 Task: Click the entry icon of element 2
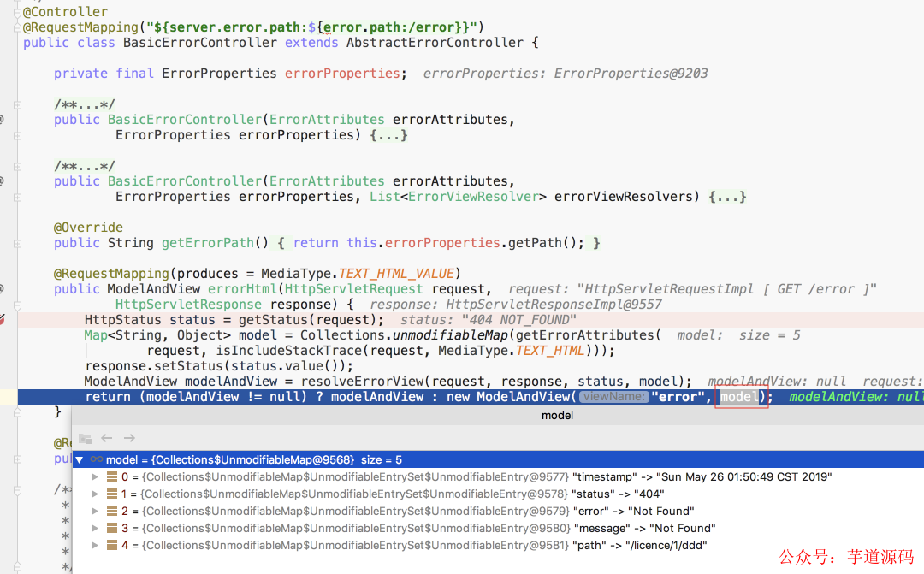pyautogui.click(x=112, y=511)
